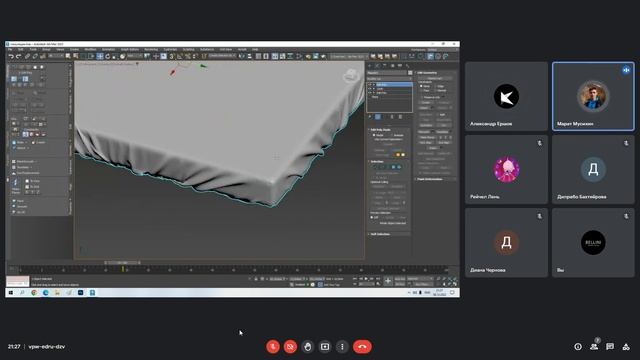Open selection filter dropdown in main toolbar

point(56,56)
